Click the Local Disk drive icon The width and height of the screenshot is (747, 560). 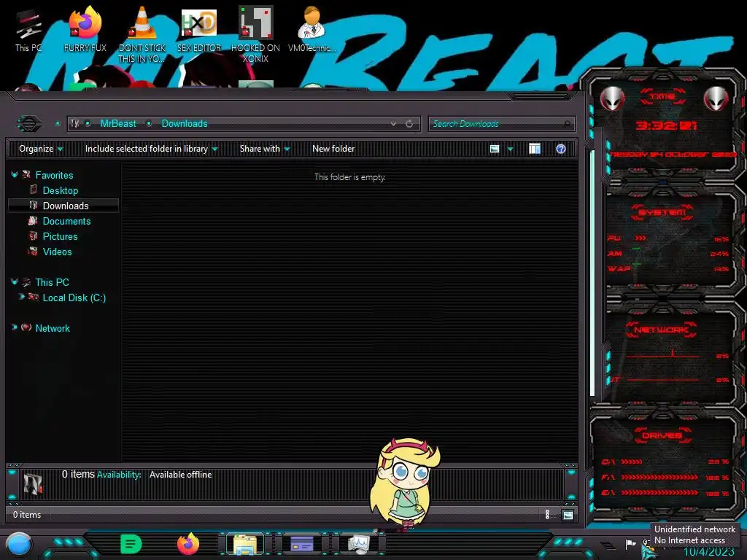(33, 297)
